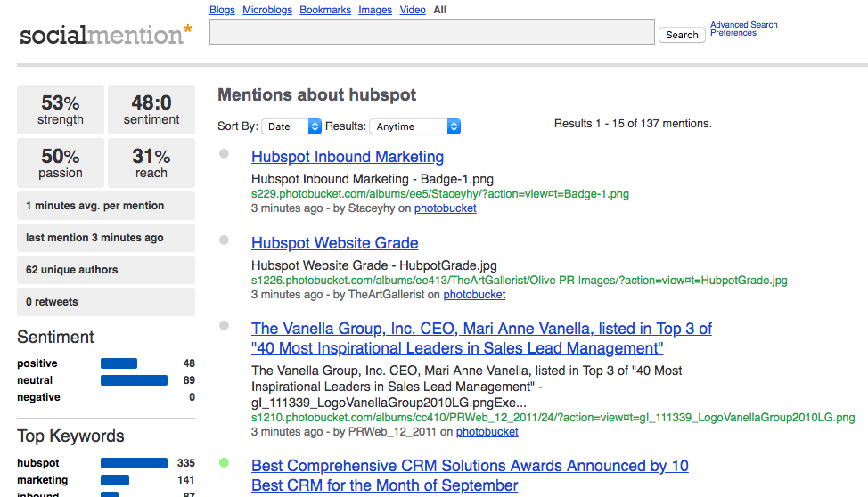
Task: Click the 89 neutral count
Action: (189, 380)
